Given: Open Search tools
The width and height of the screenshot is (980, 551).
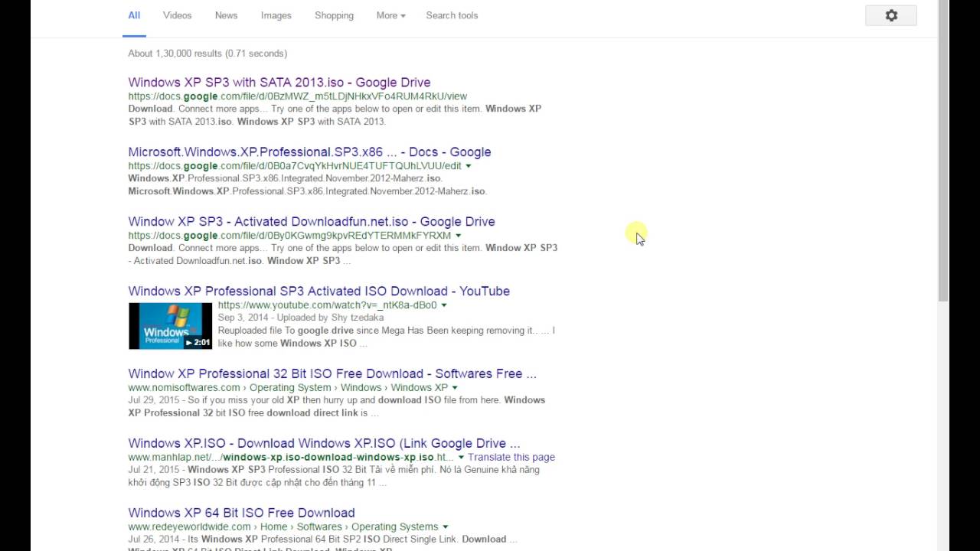Looking at the screenshot, I should (x=452, y=15).
